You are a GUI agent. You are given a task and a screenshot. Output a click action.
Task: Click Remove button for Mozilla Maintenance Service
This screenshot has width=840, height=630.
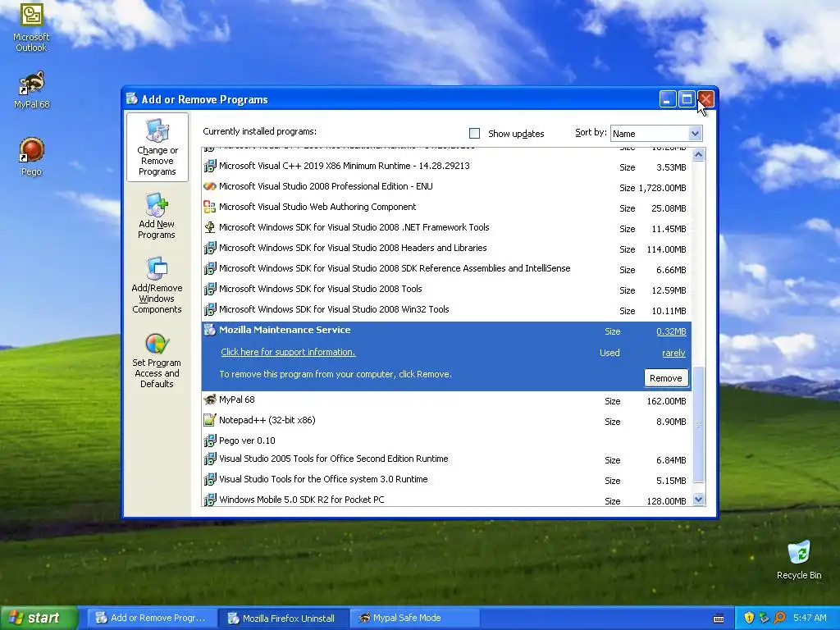point(666,378)
